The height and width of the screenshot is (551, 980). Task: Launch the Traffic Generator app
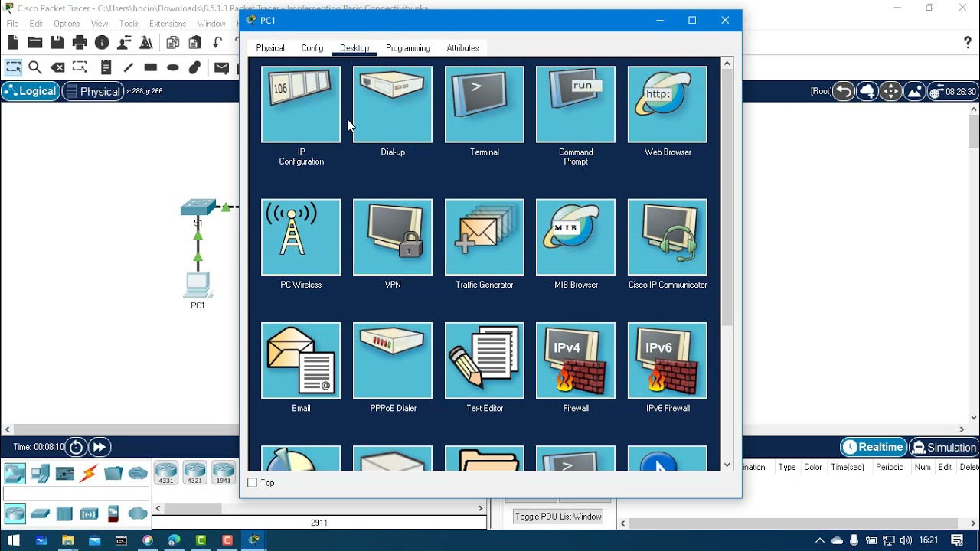pos(485,237)
